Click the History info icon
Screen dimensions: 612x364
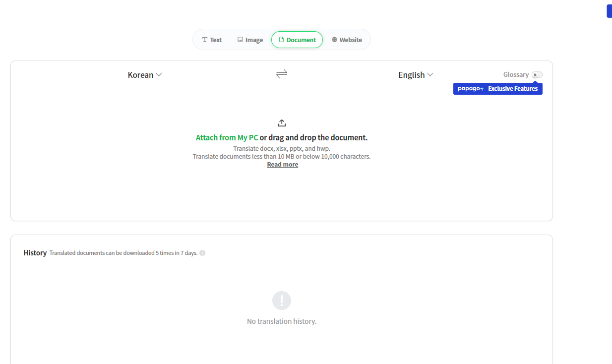[x=202, y=253]
